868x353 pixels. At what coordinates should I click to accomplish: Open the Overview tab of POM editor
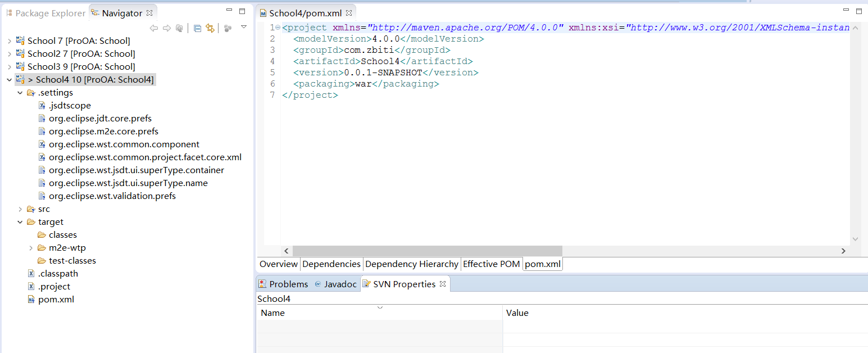point(279,264)
